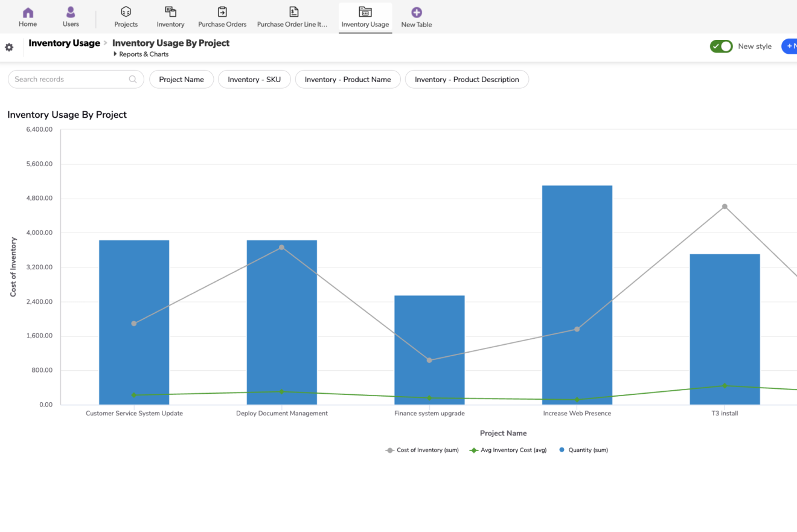Open the Project Name filter
The width and height of the screenshot is (797, 532).
(x=181, y=80)
